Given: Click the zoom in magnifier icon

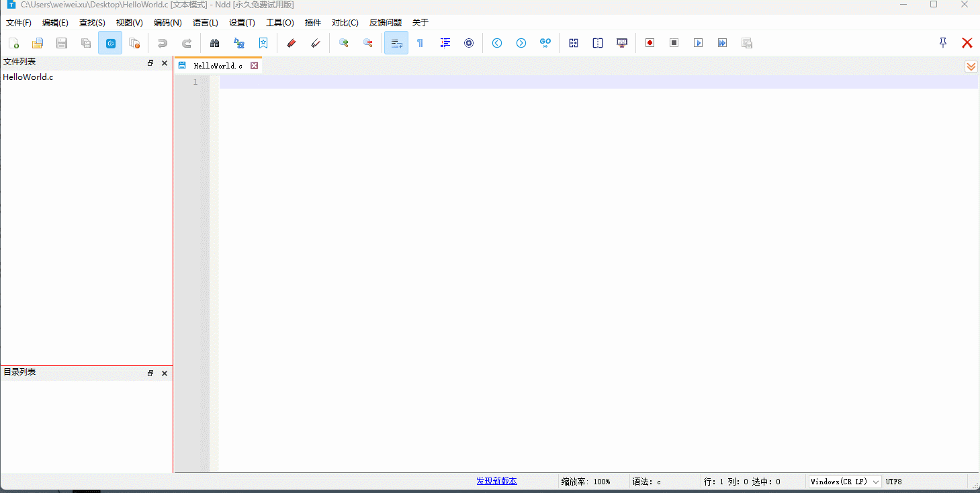Looking at the screenshot, I should tap(344, 43).
